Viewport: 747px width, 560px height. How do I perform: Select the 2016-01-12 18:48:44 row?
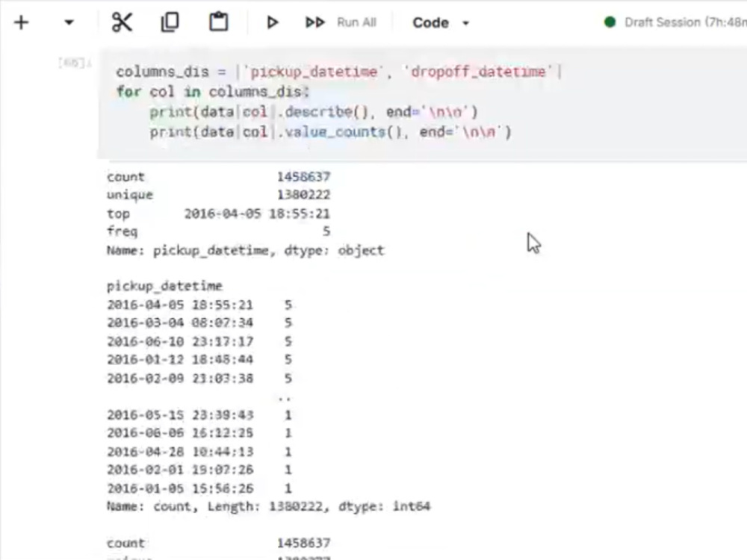(199, 360)
